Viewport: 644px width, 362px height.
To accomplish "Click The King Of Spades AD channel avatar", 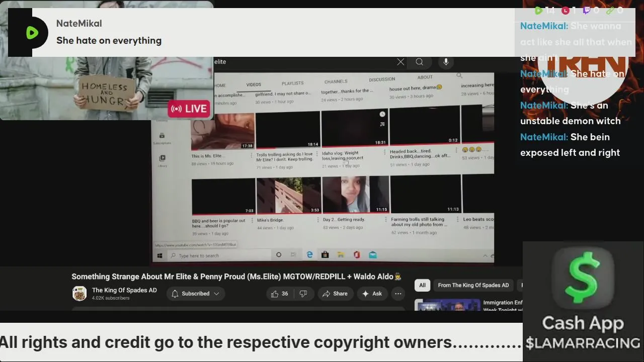I will coord(79,294).
